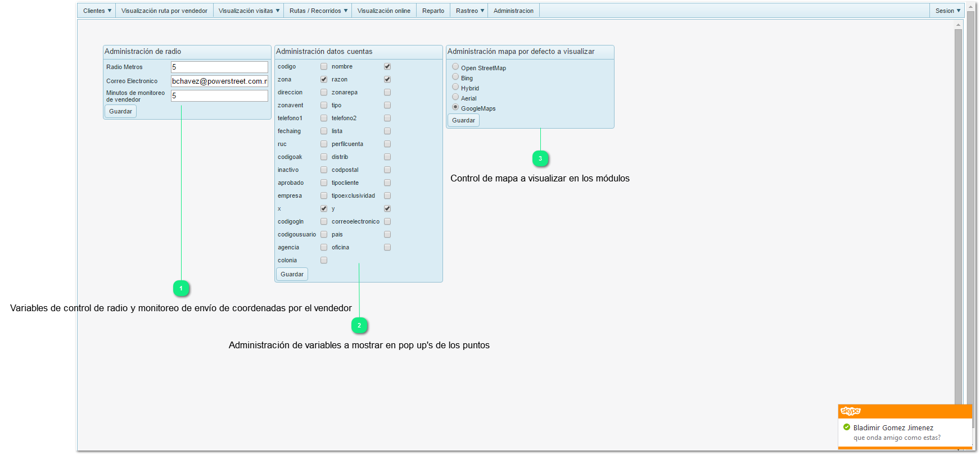The image size is (980, 455).
Task: Enable the aprobado checkbox
Action: coord(324,183)
